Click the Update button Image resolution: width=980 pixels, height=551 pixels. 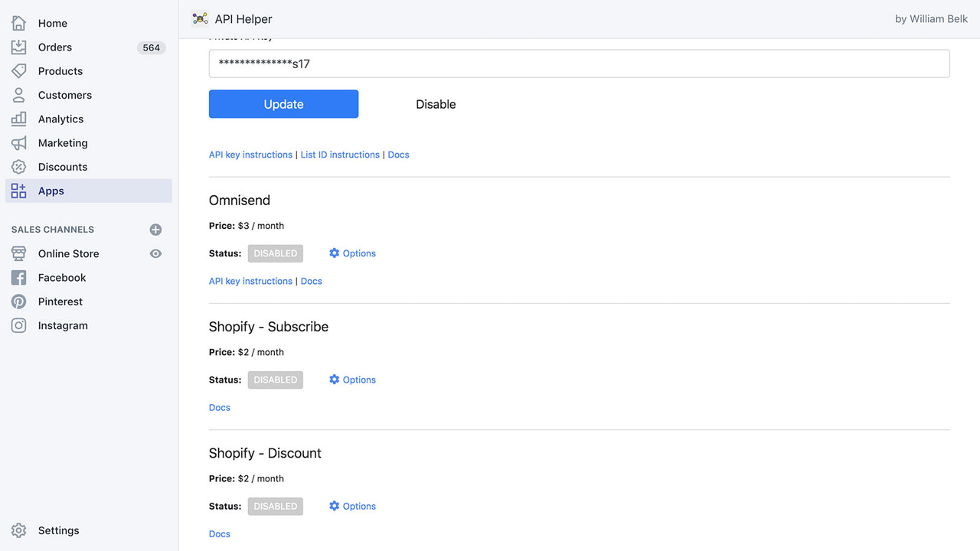[x=283, y=103]
